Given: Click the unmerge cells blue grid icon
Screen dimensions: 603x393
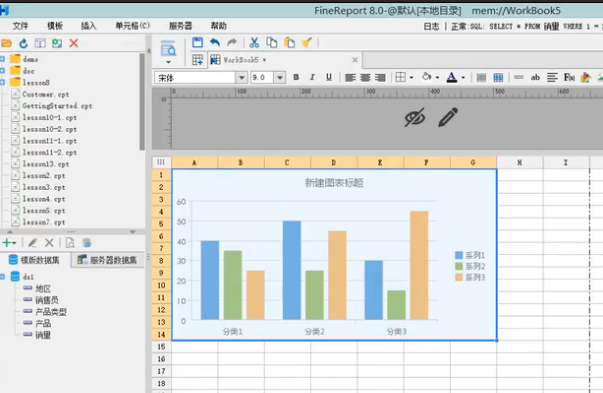Looking at the screenshot, I should [x=498, y=78].
